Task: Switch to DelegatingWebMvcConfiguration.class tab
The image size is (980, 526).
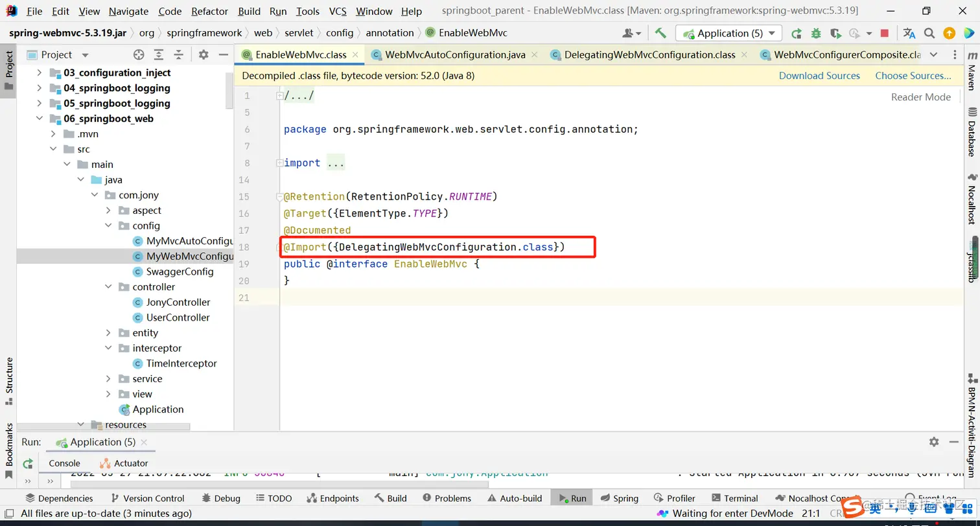Action: (649, 55)
